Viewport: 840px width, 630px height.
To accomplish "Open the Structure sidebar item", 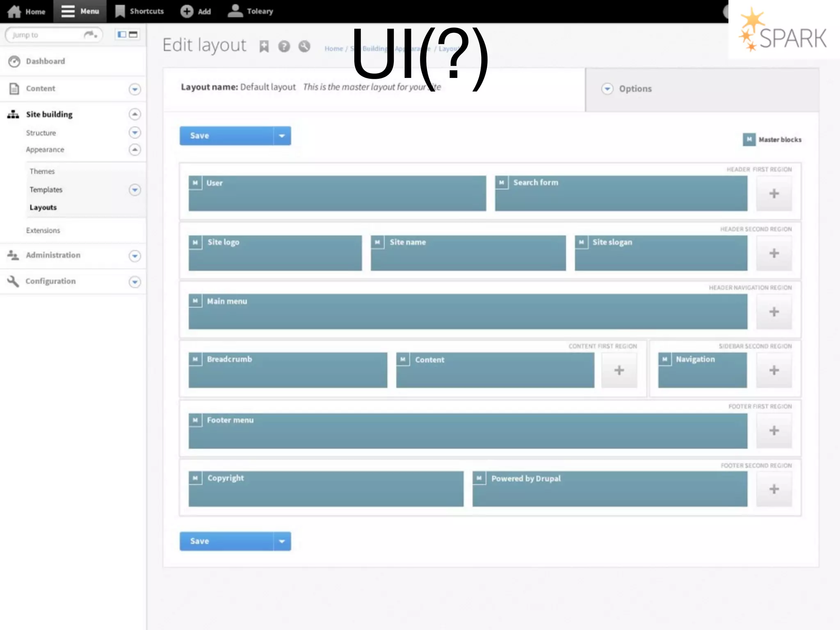I will (x=41, y=133).
